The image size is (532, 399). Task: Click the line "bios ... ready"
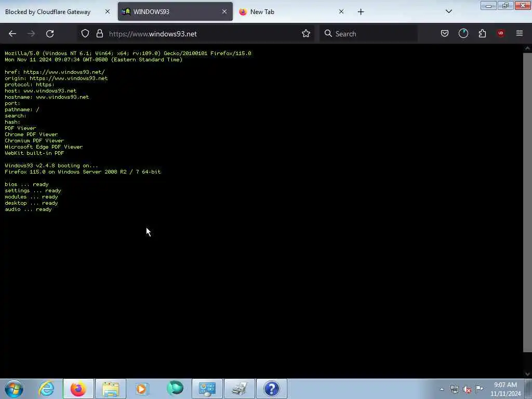tap(26, 184)
